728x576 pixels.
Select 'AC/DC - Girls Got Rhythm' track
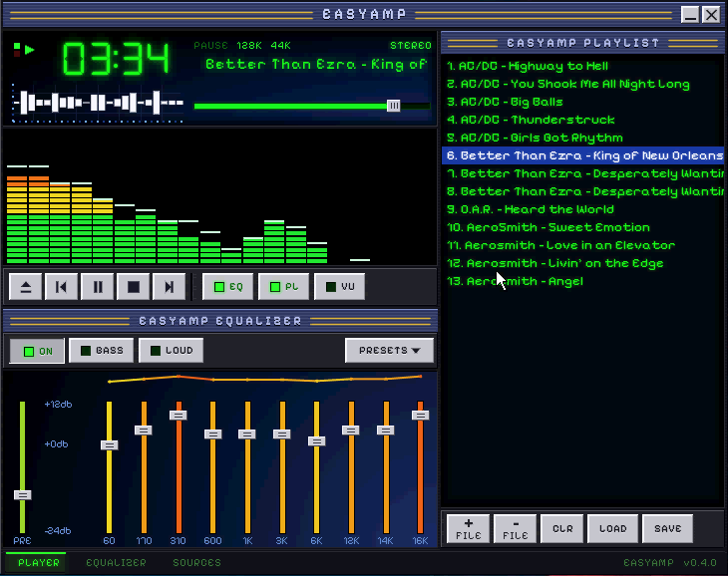pos(582,138)
